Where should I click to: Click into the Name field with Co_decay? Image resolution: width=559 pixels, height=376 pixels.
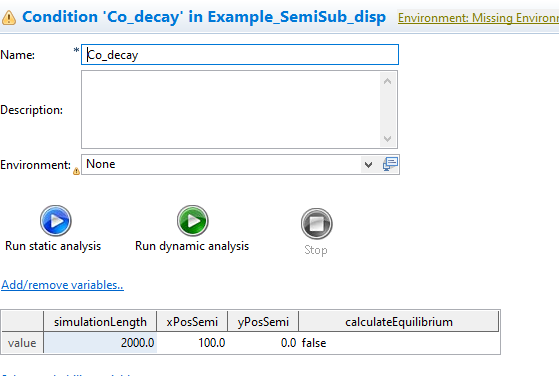tap(240, 55)
